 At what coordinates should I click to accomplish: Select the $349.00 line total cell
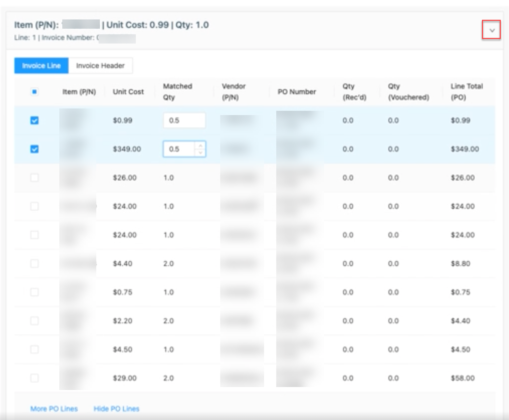click(465, 149)
